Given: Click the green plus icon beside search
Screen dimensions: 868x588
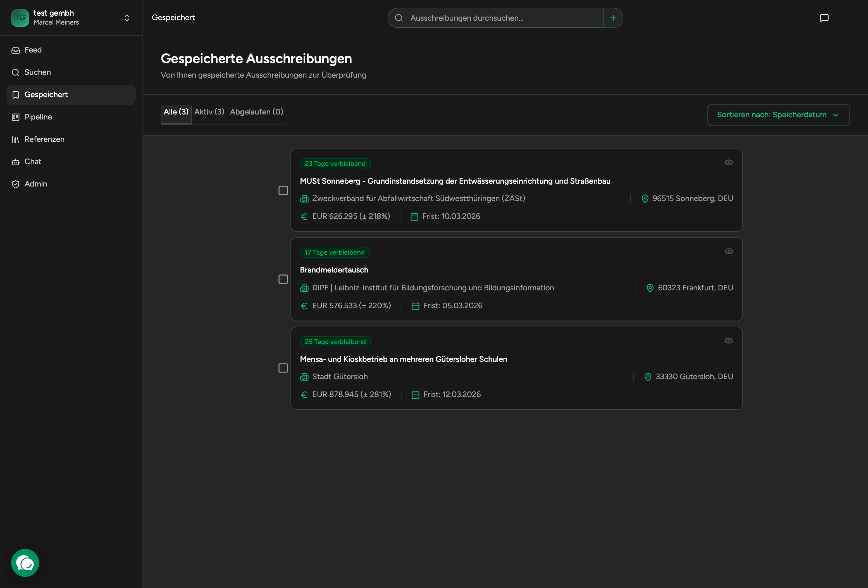Looking at the screenshot, I should click(x=613, y=18).
